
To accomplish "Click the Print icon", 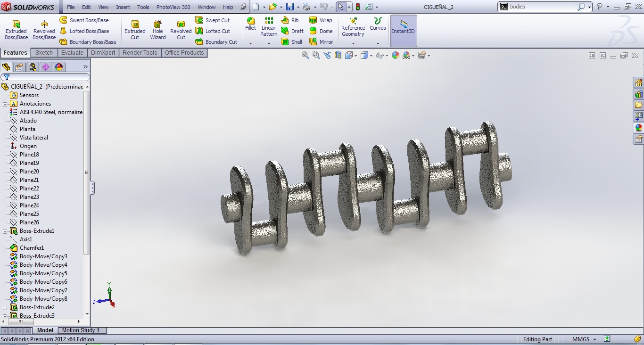I will coord(306,7).
